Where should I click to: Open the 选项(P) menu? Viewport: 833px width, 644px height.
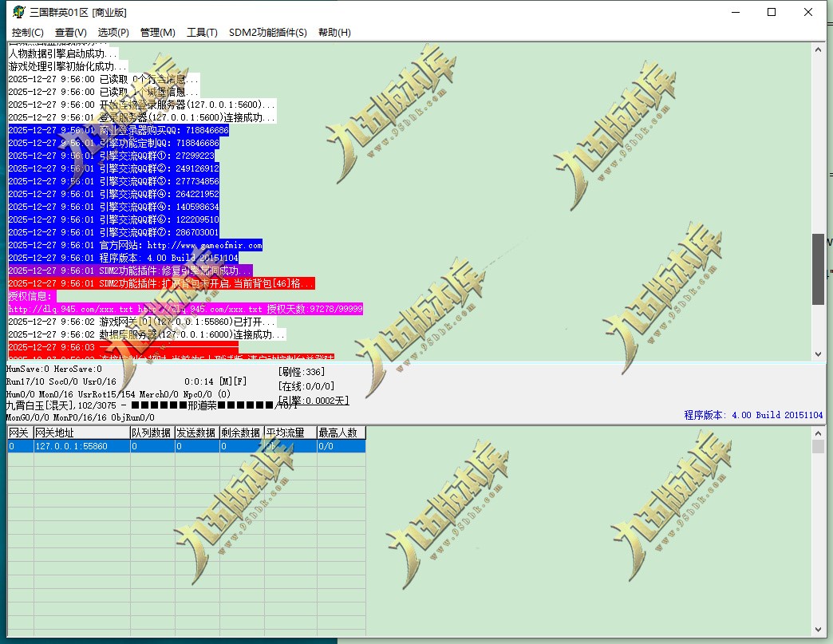pyautogui.click(x=113, y=33)
